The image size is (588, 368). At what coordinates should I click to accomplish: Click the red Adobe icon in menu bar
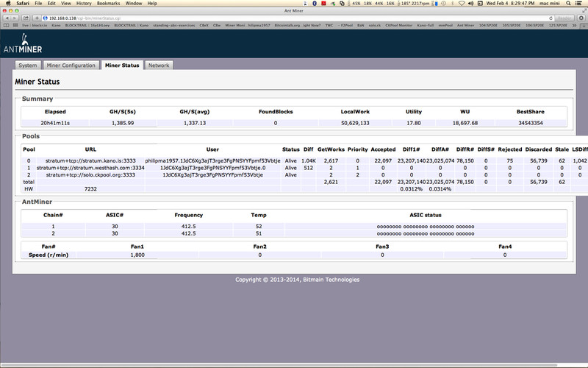[x=323, y=3]
